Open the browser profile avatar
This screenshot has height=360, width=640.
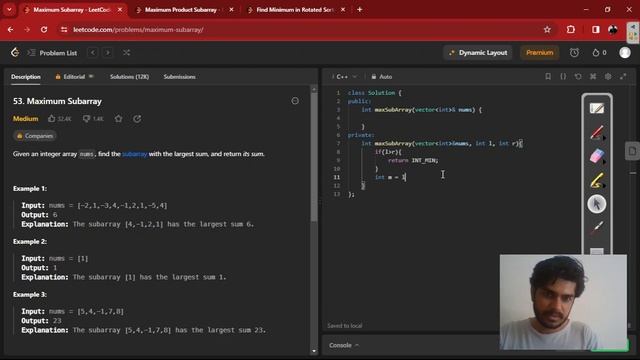click(613, 29)
